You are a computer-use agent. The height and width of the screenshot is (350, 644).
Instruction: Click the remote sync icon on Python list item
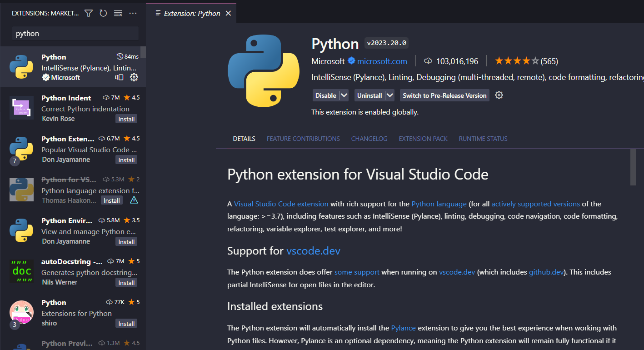pos(119,77)
